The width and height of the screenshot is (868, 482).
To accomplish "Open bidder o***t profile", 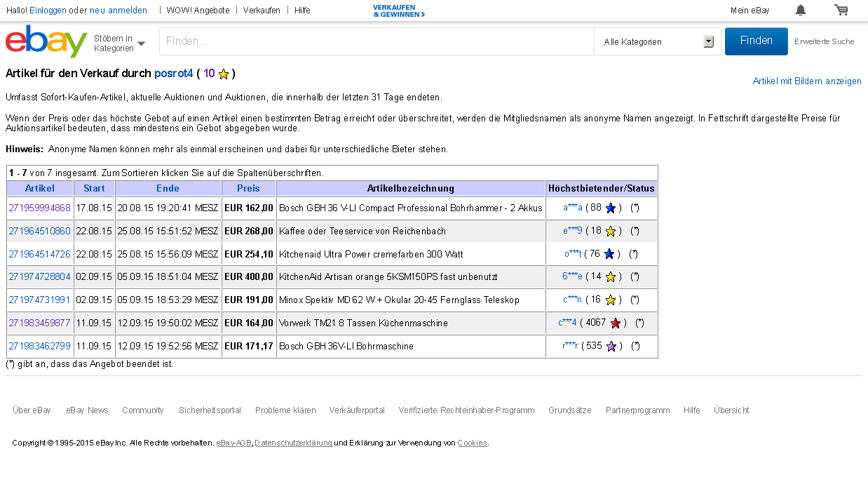I will click(573, 254).
